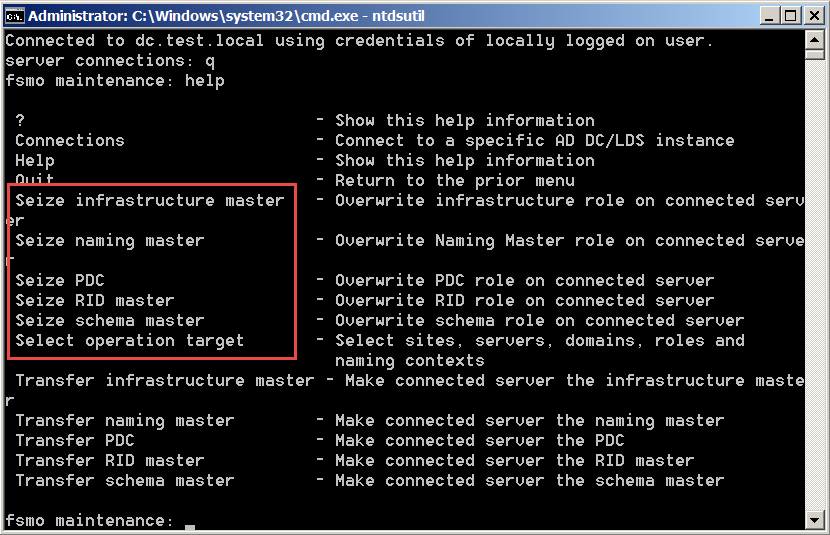Close the Administrator cmd.exe window
Viewport: 830px width, 535px height.
pyautogui.click(x=813, y=16)
